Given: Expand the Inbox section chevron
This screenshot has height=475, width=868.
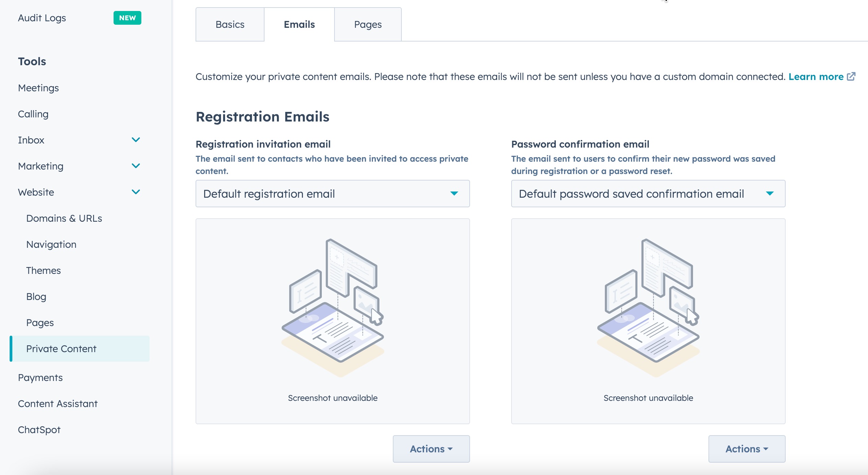Looking at the screenshot, I should coord(136,140).
